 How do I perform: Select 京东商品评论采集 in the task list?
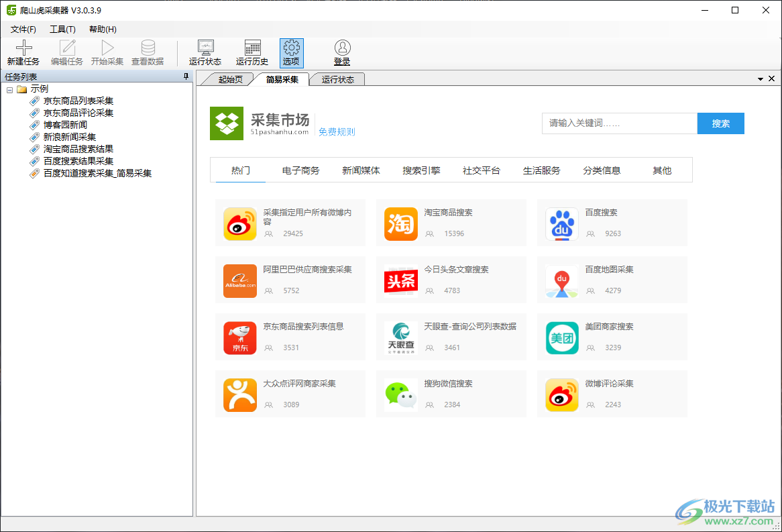pyautogui.click(x=78, y=113)
